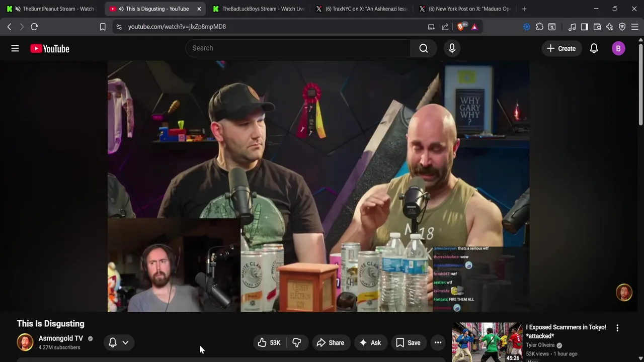Open more actions three-dot menu under video
644x362 pixels.
click(438, 343)
